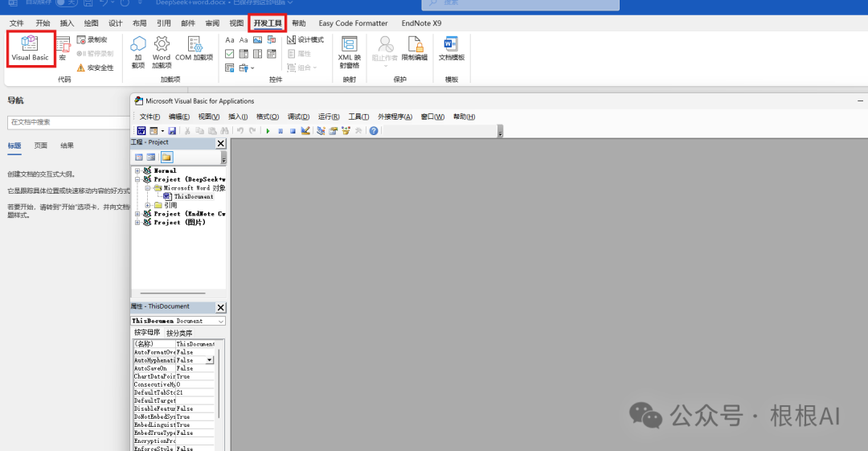The width and height of the screenshot is (868, 451).
Task: Open 文档模板 document template
Action: tap(452, 49)
